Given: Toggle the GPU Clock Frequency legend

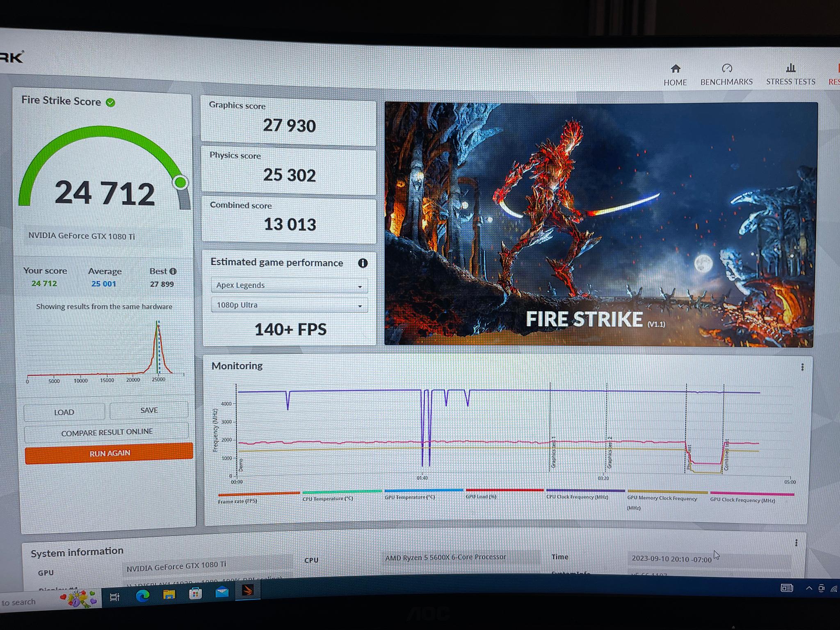Looking at the screenshot, I should (x=752, y=497).
